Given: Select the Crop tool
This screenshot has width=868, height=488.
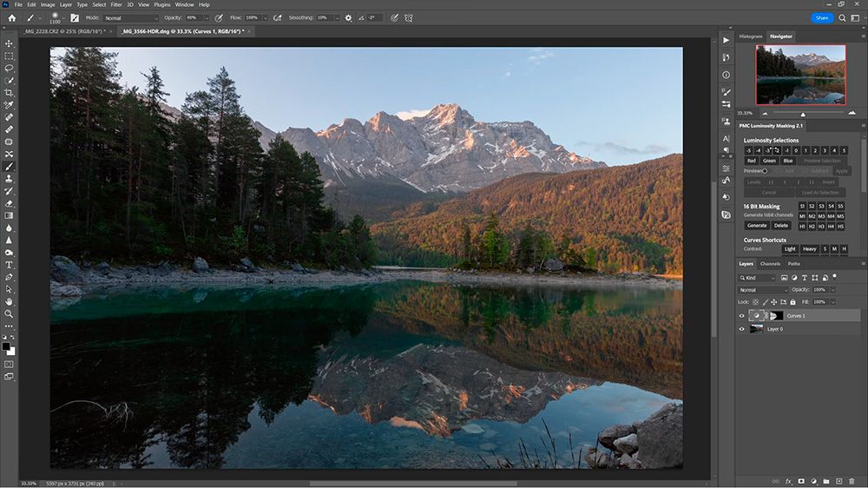Looking at the screenshot, I should [10, 93].
